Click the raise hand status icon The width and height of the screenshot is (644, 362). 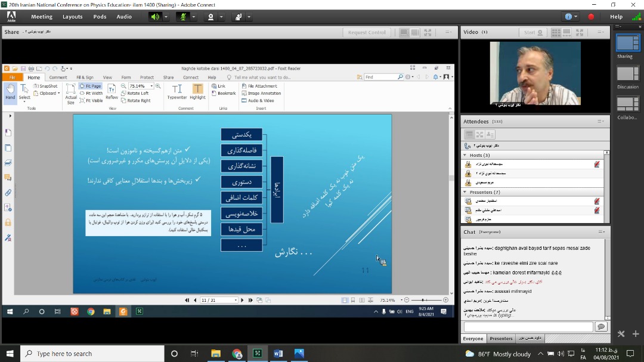[239, 17]
